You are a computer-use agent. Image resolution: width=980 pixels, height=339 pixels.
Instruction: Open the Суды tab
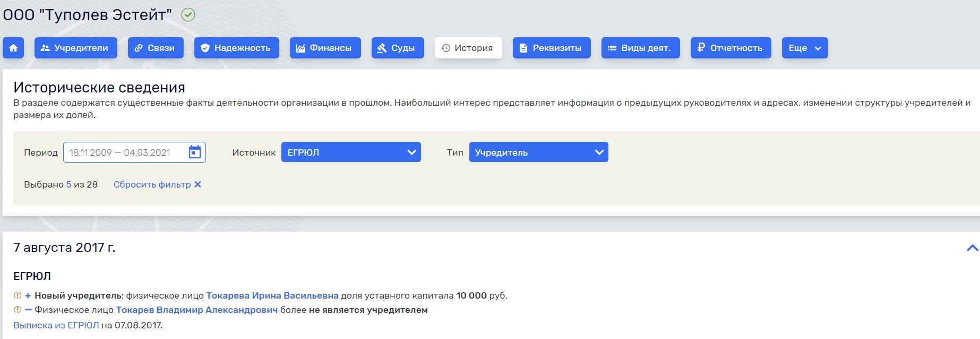tap(398, 48)
